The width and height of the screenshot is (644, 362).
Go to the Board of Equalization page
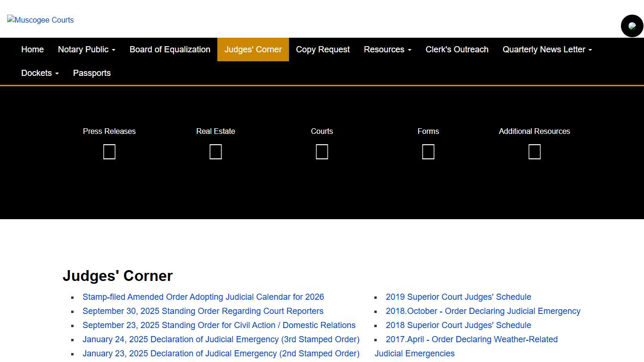(170, 49)
